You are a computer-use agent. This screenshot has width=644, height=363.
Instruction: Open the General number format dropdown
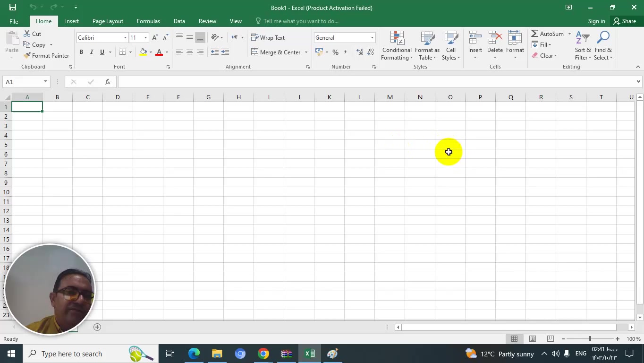[372, 38]
